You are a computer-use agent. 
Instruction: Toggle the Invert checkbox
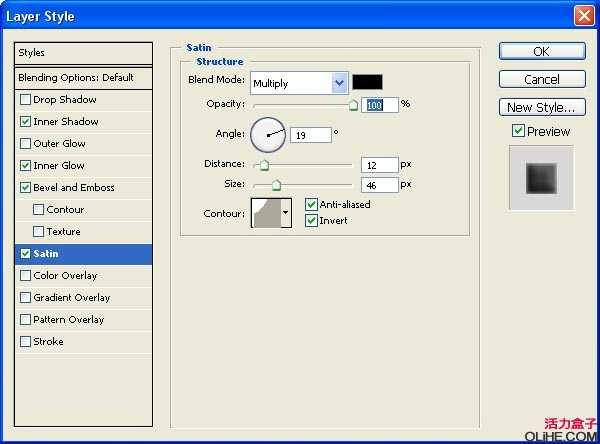click(312, 221)
